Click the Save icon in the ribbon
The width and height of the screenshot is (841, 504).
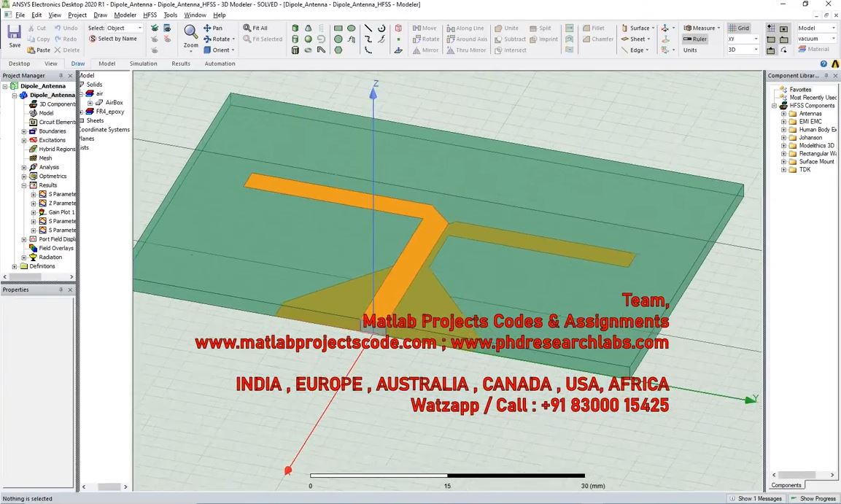point(15,34)
